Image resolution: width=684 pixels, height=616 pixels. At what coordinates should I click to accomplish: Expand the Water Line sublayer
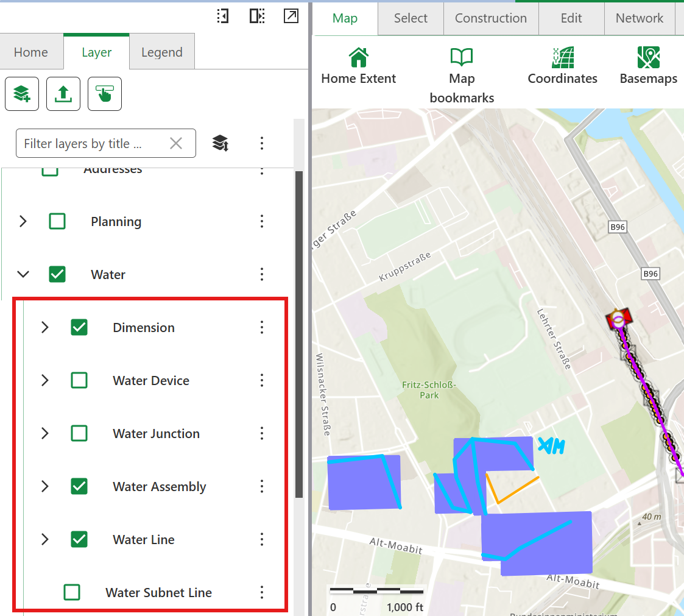[44, 540]
